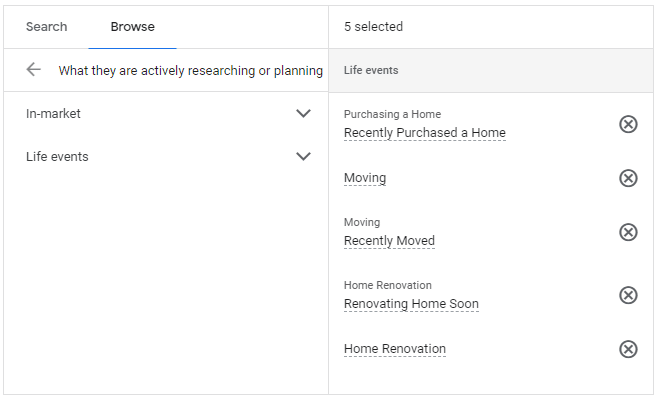
Task: Click the underlined Moving audience link
Action: (364, 178)
